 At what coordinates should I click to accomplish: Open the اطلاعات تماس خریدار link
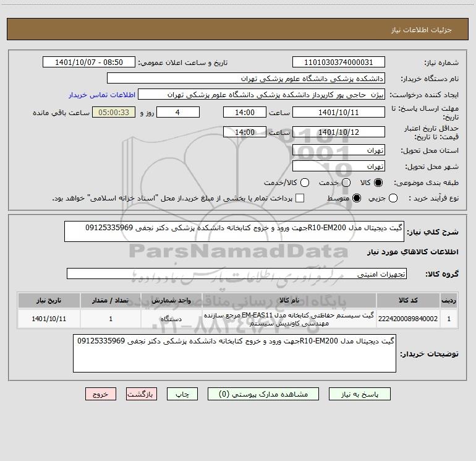[x=102, y=95]
